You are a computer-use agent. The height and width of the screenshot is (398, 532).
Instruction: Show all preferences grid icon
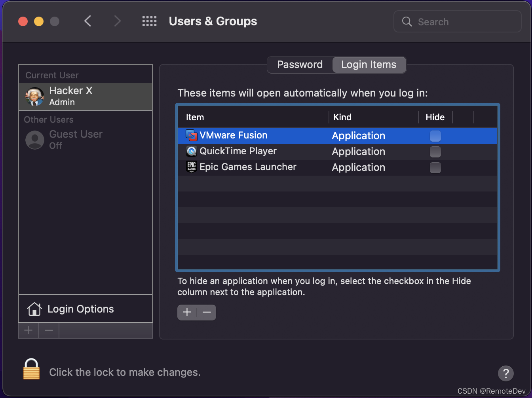click(149, 21)
